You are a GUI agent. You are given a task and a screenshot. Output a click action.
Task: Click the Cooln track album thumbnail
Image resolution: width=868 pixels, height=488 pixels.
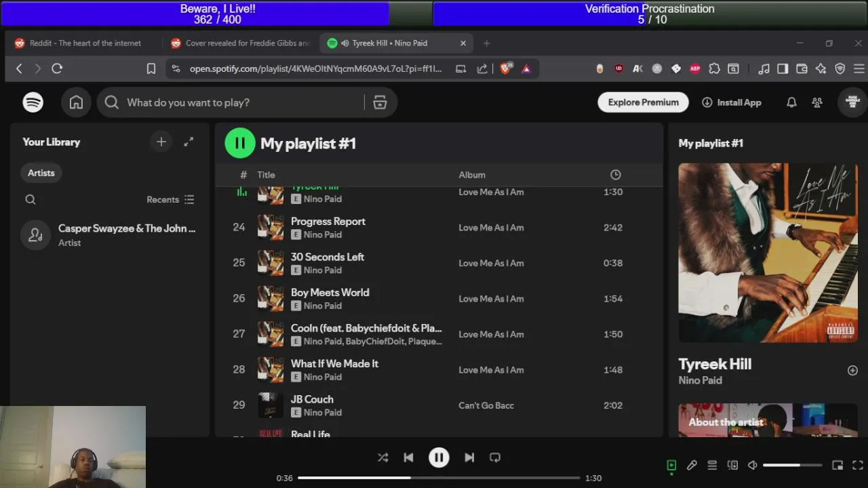[x=271, y=334]
